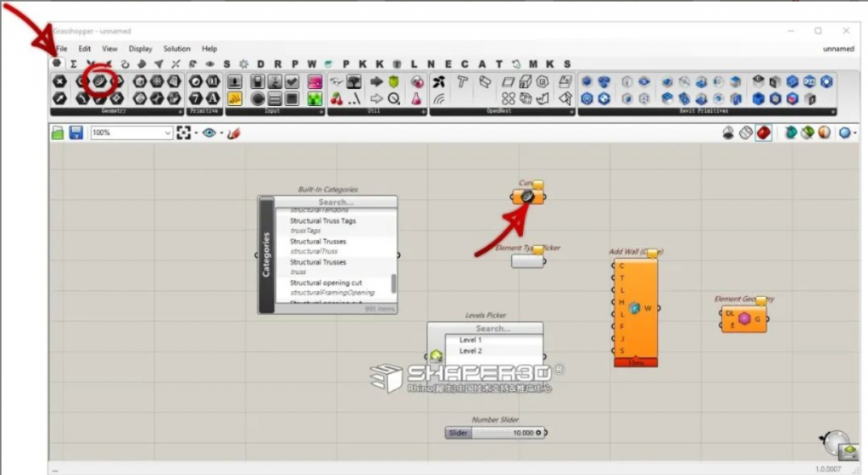
Task: Open the File menu
Action: [x=62, y=48]
